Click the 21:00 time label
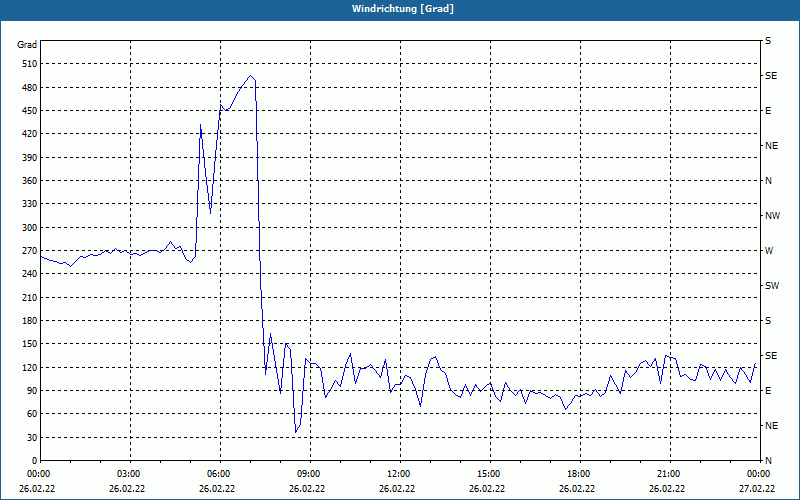The height and width of the screenshot is (500, 800). tap(670, 474)
